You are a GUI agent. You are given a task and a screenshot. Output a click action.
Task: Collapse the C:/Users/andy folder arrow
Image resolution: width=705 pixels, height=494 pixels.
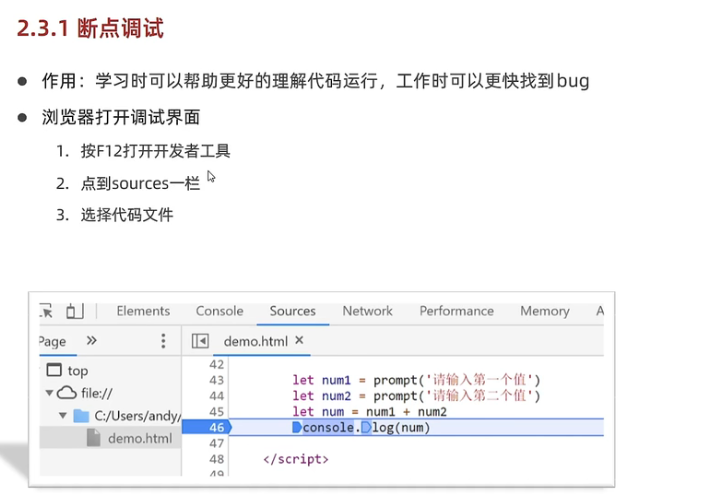pos(63,415)
